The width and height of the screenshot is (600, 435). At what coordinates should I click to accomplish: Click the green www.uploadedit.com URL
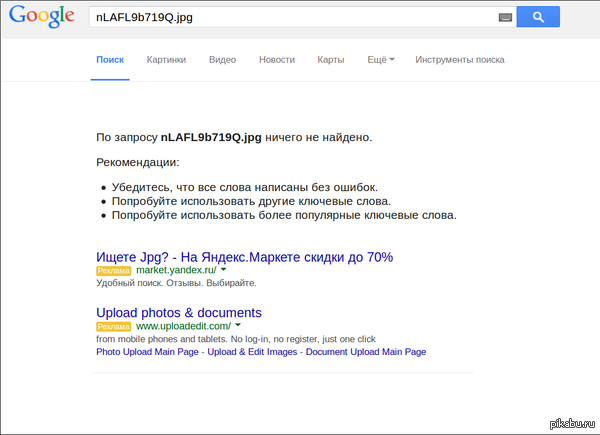click(x=183, y=326)
